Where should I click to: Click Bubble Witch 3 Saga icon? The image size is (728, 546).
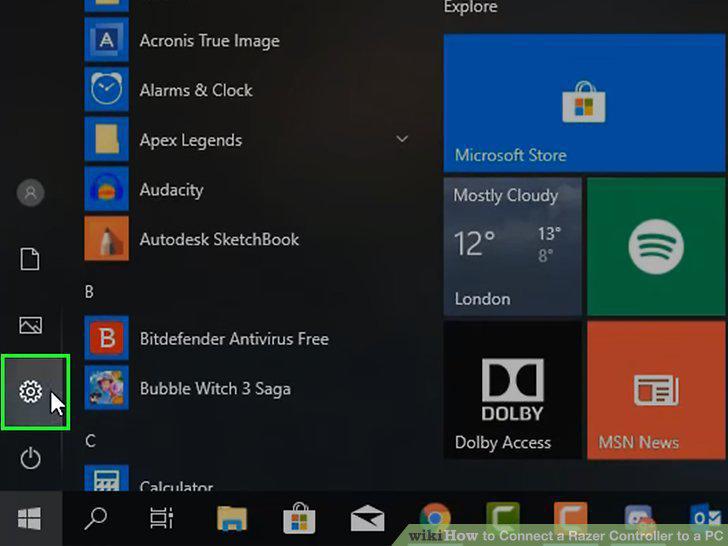pos(106,388)
